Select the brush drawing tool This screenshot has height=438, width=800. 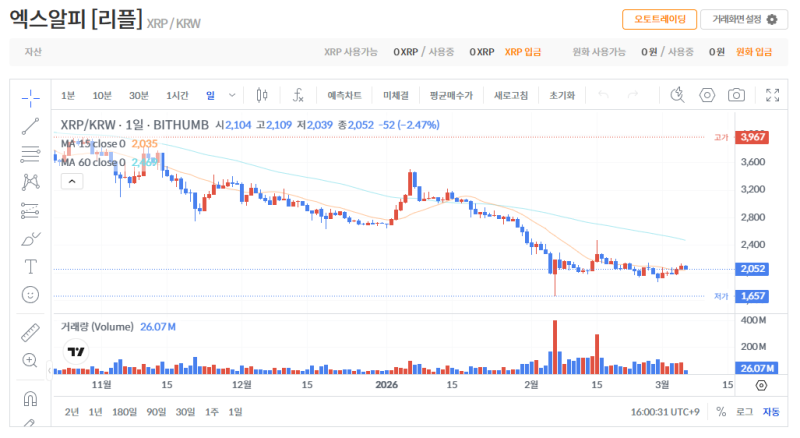(x=31, y=238)
